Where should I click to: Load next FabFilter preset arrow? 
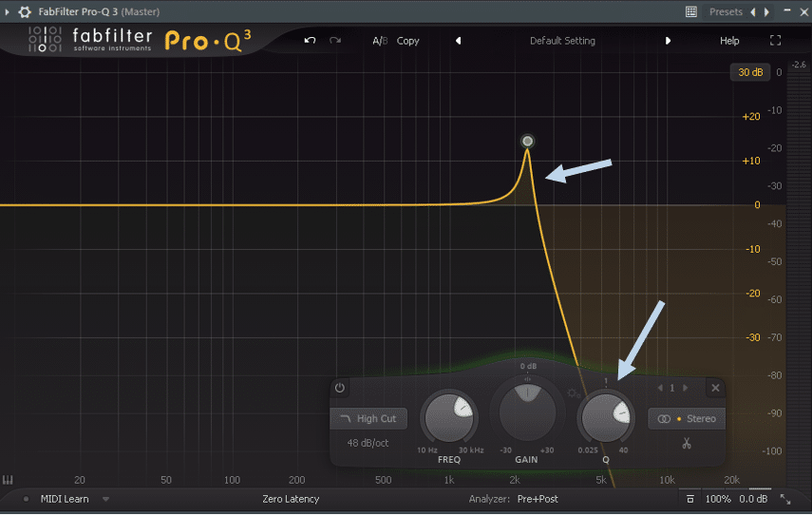coord(668,41)
